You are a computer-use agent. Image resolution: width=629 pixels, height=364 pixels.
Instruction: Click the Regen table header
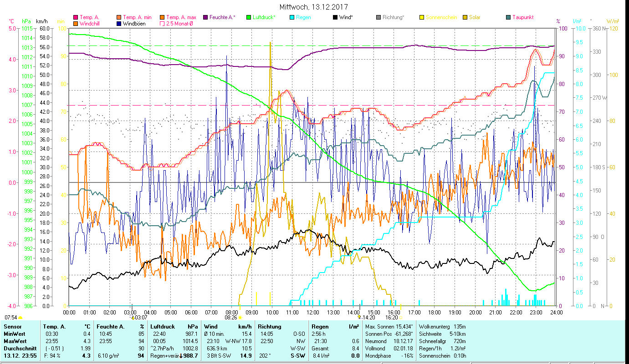(319, 327)
